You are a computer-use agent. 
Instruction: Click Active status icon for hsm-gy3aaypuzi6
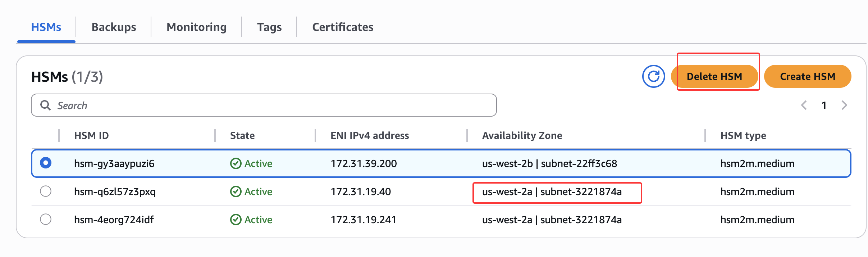(x=236, y=163)
